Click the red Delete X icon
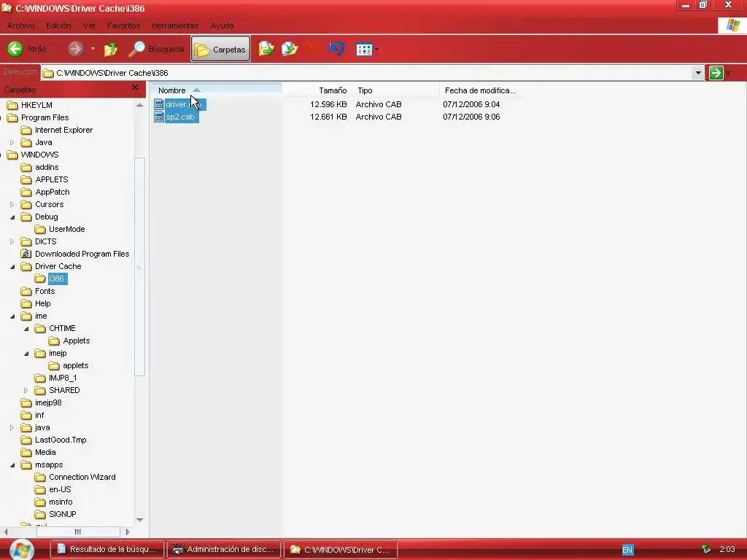Viewport: 747px width, 560px height. (312, 48)
